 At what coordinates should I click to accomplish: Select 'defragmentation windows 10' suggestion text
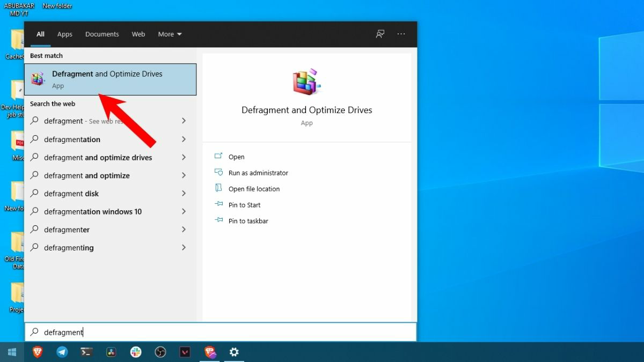(93, 212)
